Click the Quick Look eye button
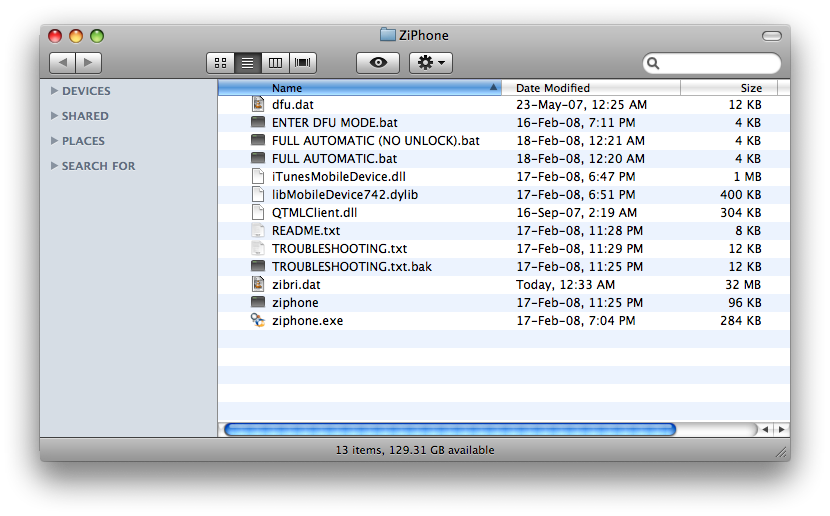Viewport: 830px width, 516px height. point(377,63)
